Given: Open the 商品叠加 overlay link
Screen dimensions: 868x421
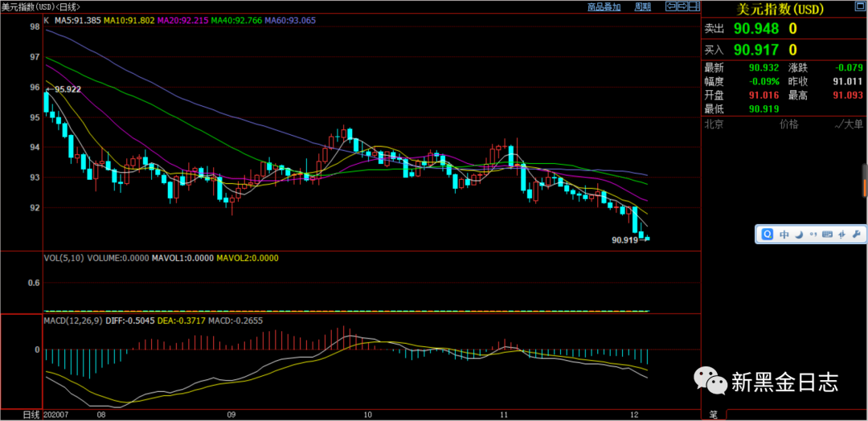Looking at the screenshot, I should (x=604, y=6).
